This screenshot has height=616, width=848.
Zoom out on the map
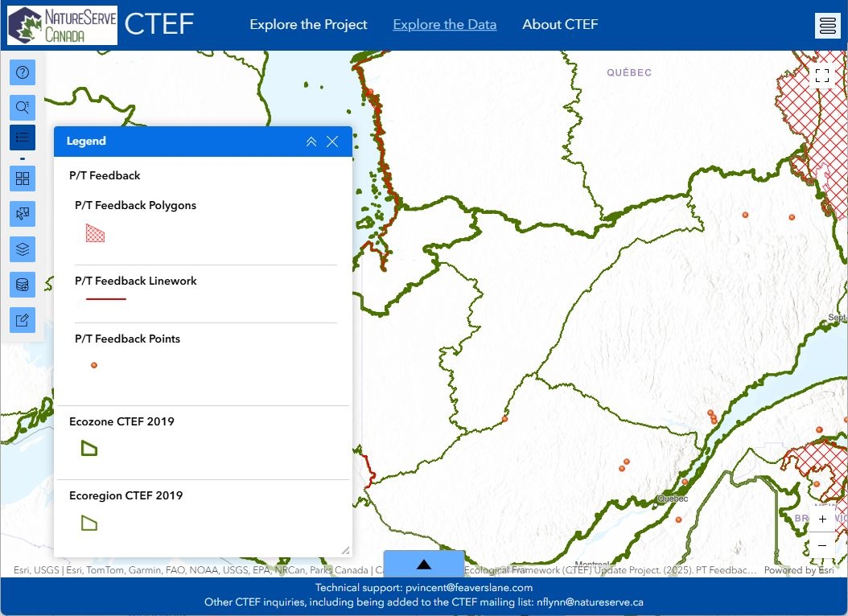coord(822,545)
